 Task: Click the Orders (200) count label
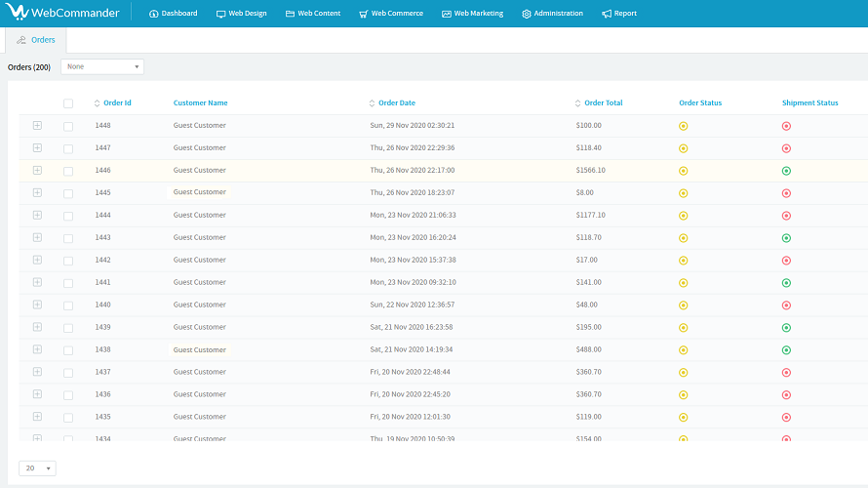point(29,67)
